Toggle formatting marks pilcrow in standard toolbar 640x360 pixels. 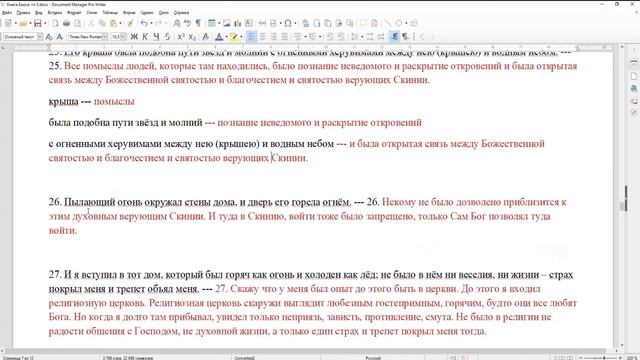click(x=198, y=23)
